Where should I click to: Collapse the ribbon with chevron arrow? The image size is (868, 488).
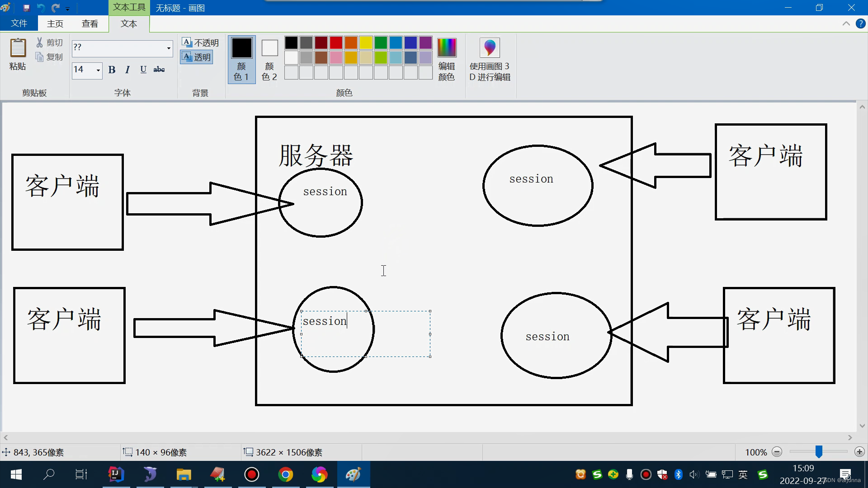[x=846, y=23]
